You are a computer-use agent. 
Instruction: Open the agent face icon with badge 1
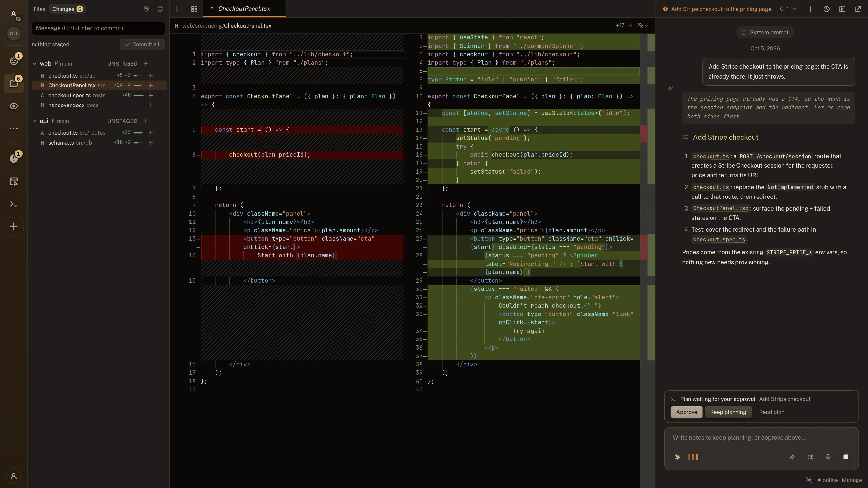pyautogui.click(x=14, y=60)
